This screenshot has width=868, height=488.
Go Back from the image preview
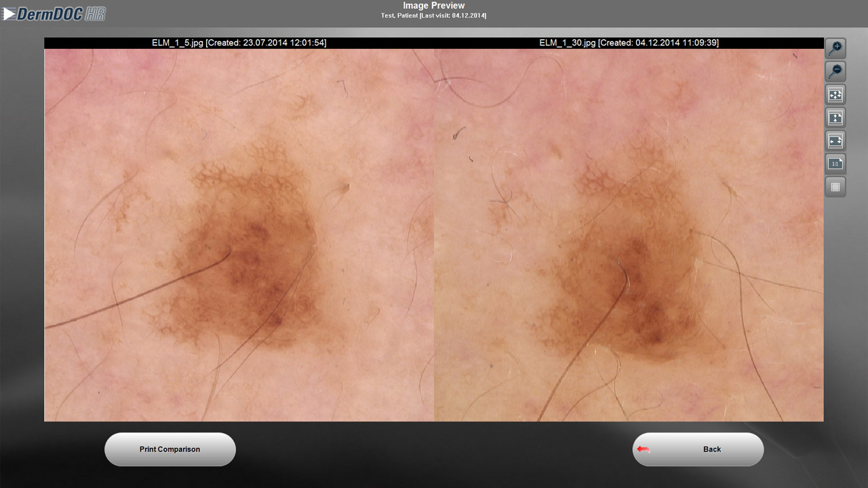tap(698, 449)
